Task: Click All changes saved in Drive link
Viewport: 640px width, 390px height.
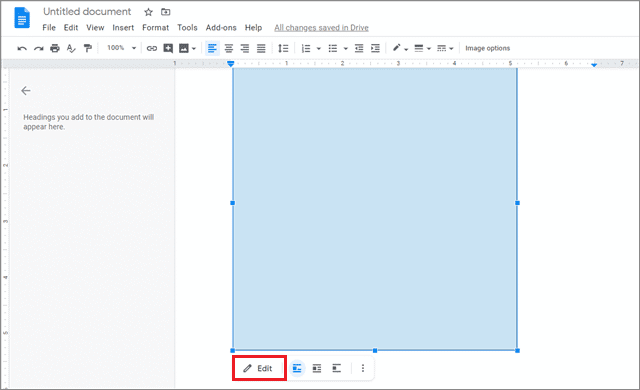Action: 321,28
